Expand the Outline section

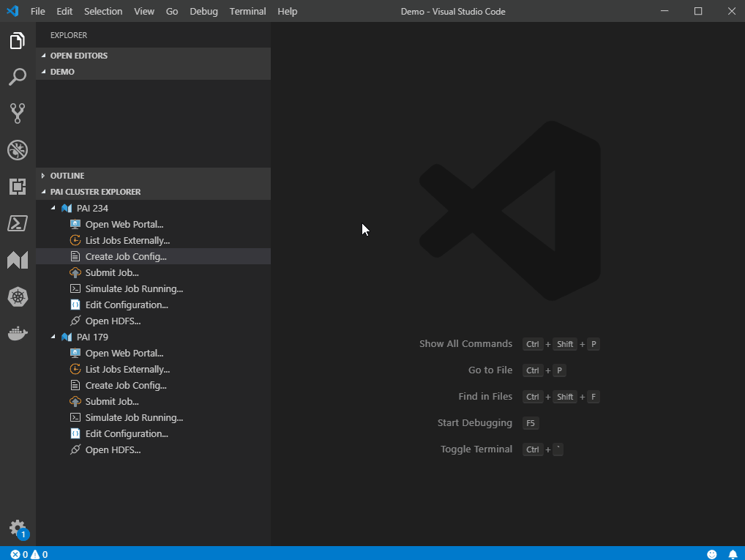(x=43, y=176)
